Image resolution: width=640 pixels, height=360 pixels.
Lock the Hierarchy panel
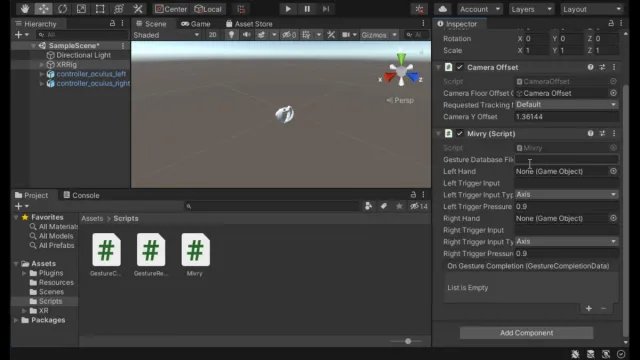click(x=112, y=24)
